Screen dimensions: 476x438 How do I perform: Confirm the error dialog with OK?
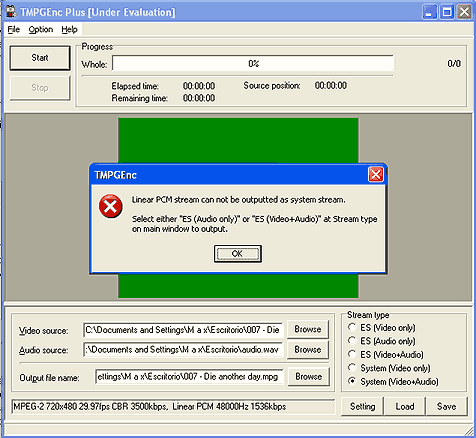click(x=237, y=254)
